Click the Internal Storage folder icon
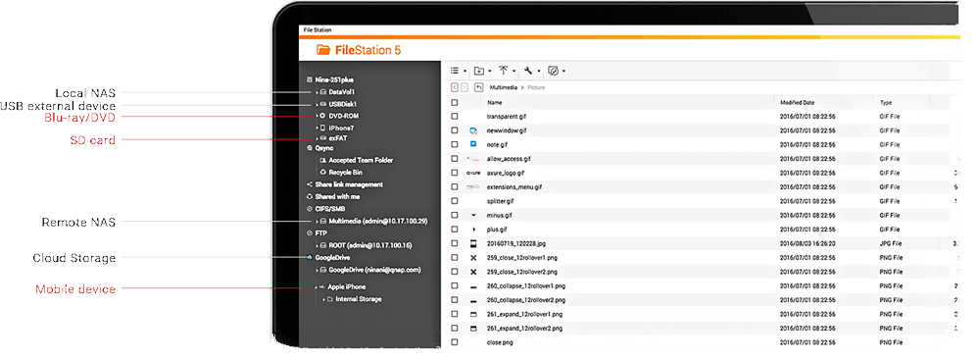 point(330,299)
